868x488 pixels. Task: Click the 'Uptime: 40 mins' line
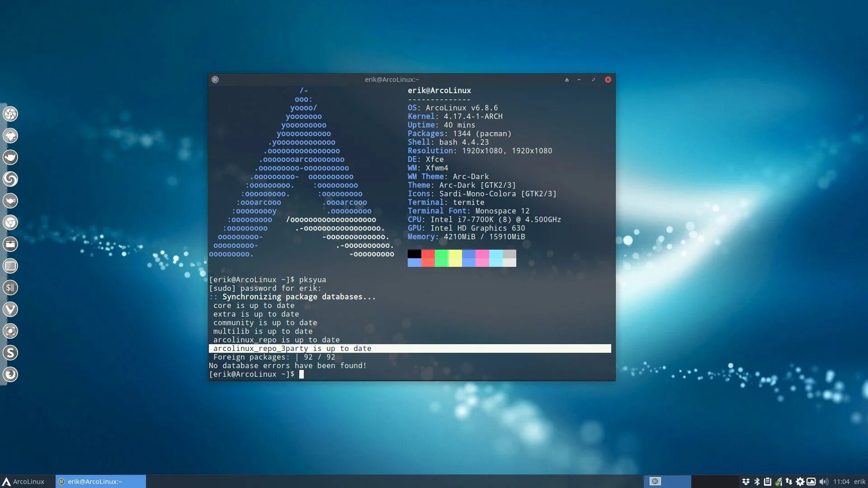pyautogui.click(x=441, y=125)
